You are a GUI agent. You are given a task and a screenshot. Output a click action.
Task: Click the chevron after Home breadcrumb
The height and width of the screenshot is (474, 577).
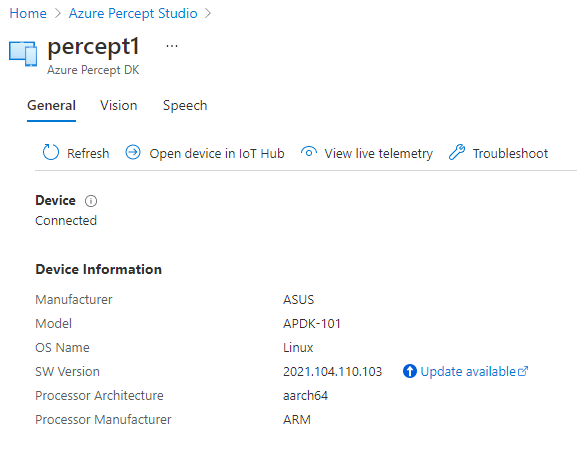click(57, 14)
